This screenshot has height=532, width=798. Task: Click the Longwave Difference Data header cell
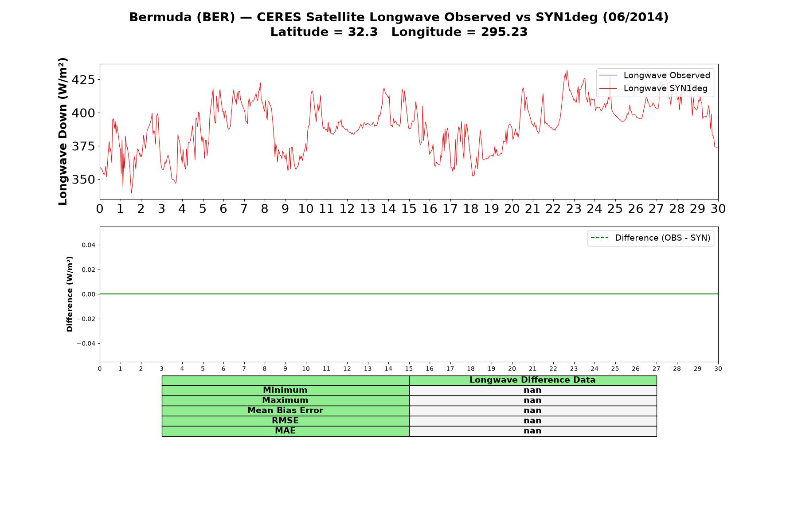point(532,380)
